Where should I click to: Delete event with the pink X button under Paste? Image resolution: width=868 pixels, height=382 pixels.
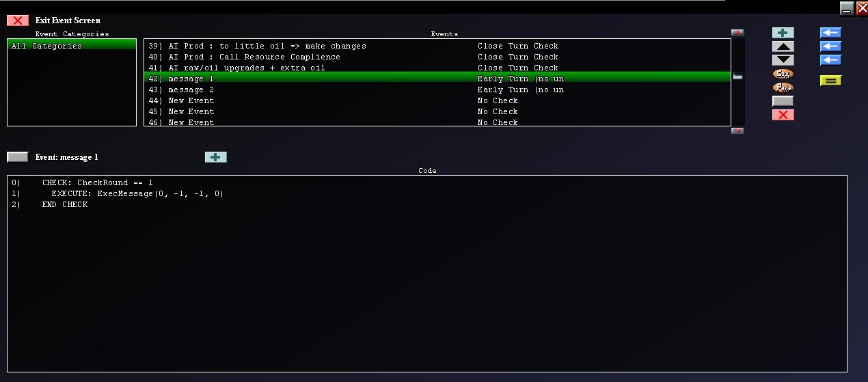coord(783,115)
